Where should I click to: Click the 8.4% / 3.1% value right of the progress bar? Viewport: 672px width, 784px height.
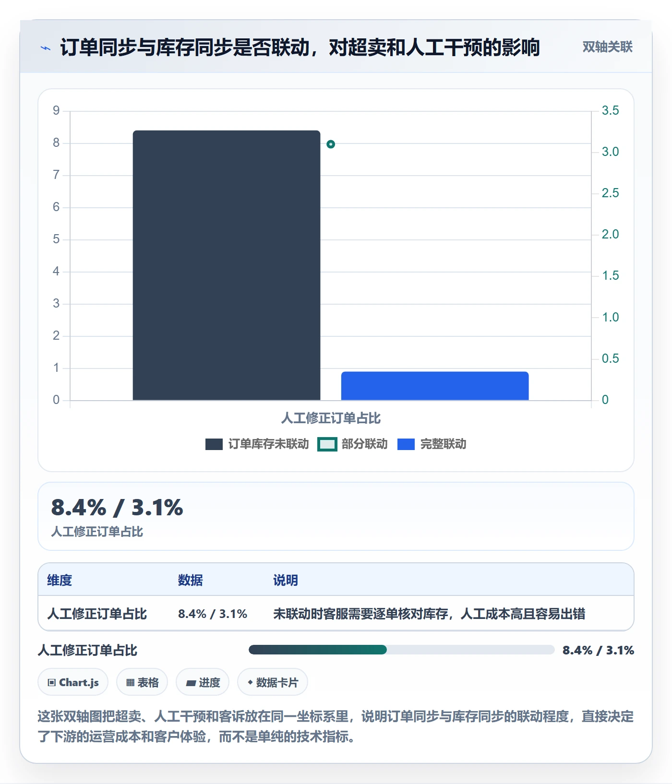(598, 650)
